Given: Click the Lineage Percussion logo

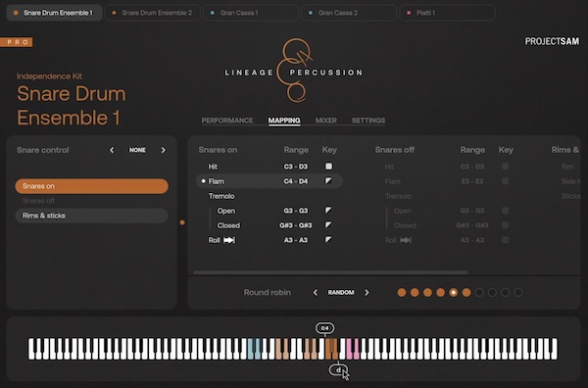Looking at the screenshot, I should tap(294, 71).
